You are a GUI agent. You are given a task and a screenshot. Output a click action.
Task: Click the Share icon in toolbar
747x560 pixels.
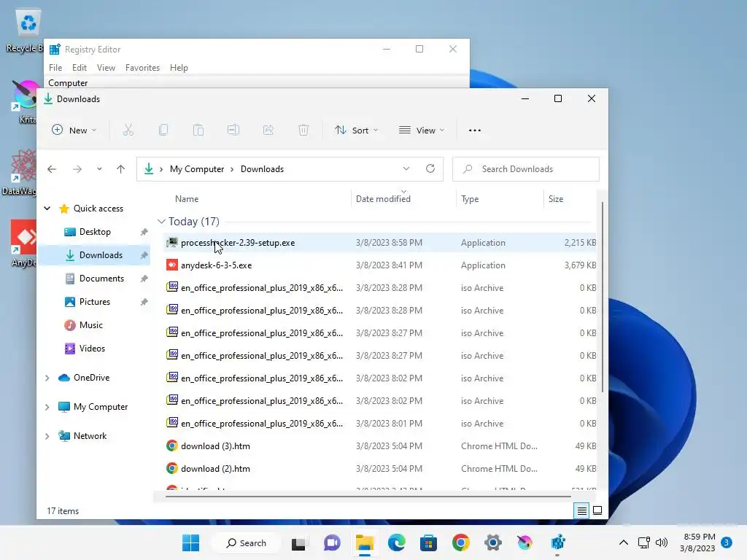click(268, 130)
